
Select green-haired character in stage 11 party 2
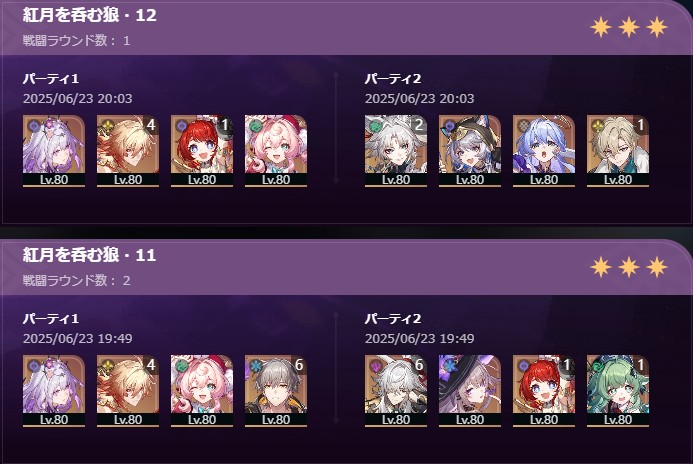(x=618, y=391)
